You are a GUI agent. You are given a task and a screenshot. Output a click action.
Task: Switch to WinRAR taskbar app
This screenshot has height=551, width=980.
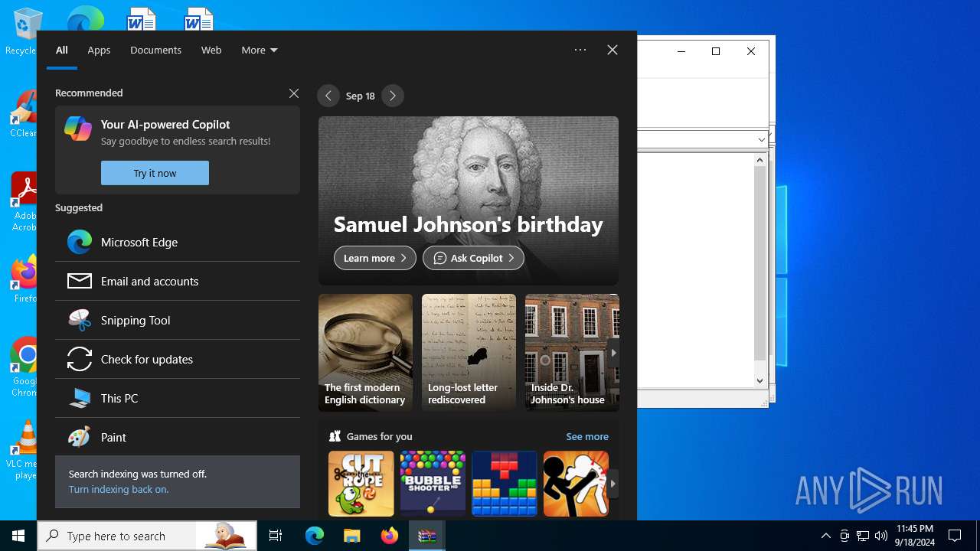tap(427, 536)
